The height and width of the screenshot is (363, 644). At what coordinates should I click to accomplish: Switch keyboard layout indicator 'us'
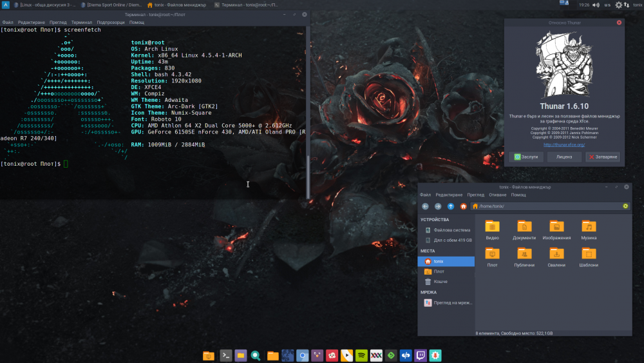(607, 5)
